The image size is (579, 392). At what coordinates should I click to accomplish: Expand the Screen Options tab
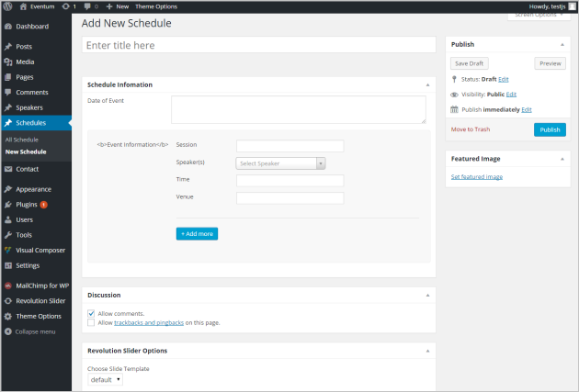[539, 16]
